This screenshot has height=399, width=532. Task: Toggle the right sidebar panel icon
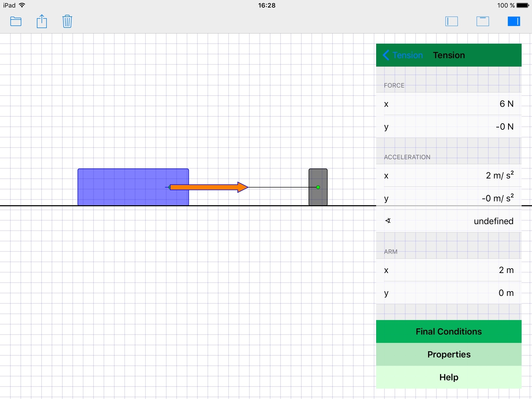(514, 21)
